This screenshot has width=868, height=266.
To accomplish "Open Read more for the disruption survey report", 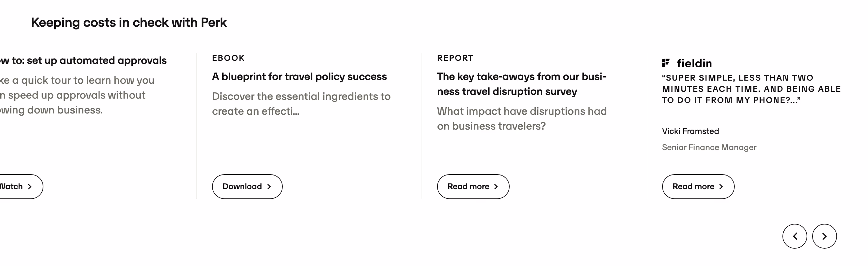I will click(473, 186).
